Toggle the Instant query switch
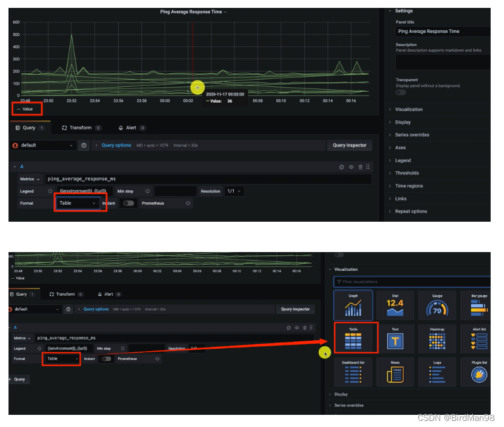 click(128, 203)
